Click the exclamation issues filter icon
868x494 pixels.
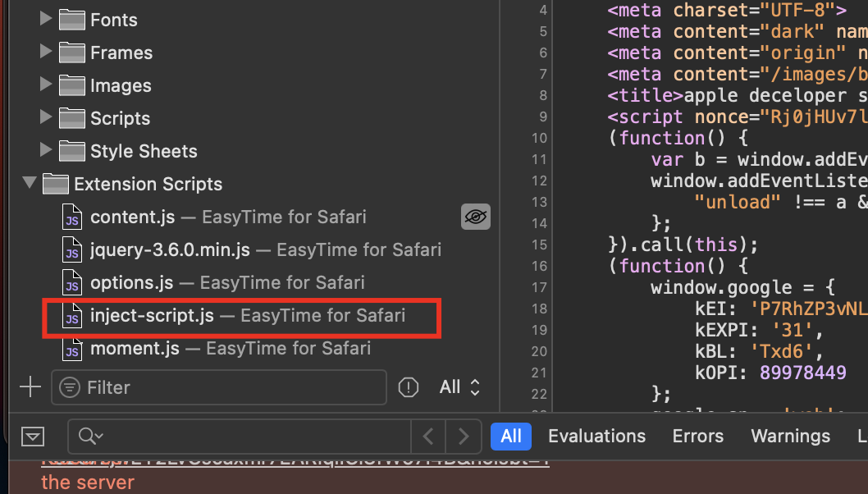pyautogui.click(x=408, y=387)
